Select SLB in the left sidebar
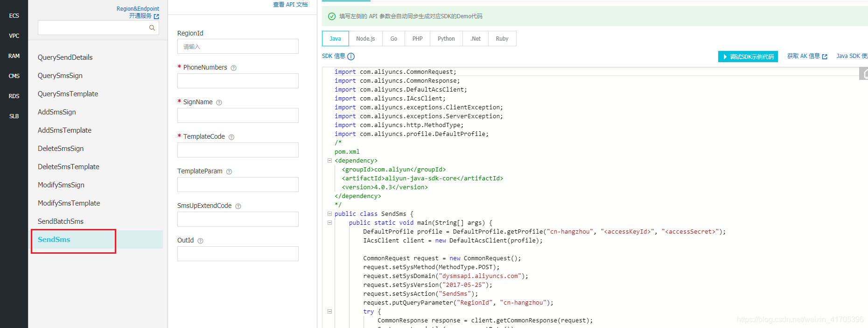This screenshot has height=328, width=868. 14,116
